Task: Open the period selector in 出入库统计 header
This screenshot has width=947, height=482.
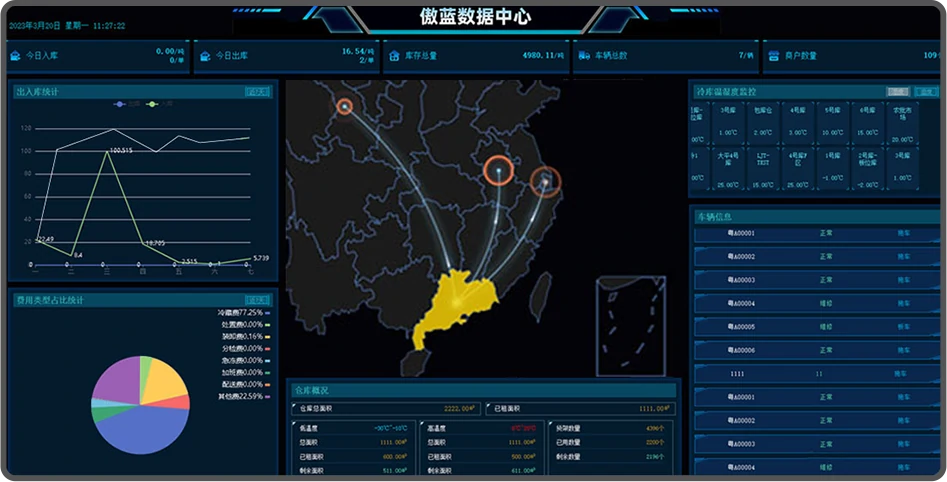Action: coord(257,92)
